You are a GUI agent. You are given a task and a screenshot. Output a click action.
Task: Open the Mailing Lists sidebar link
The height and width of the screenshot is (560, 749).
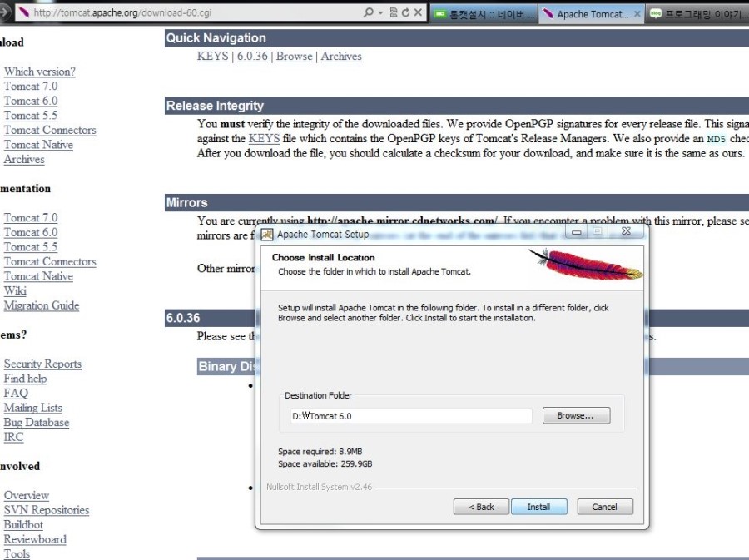(x=33, y=408)
